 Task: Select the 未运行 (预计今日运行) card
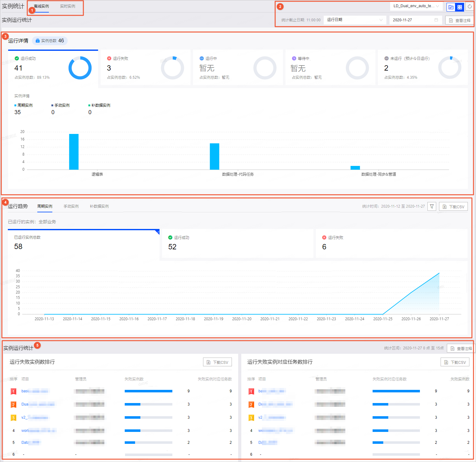pyautogui.click(x=423, y=67)
